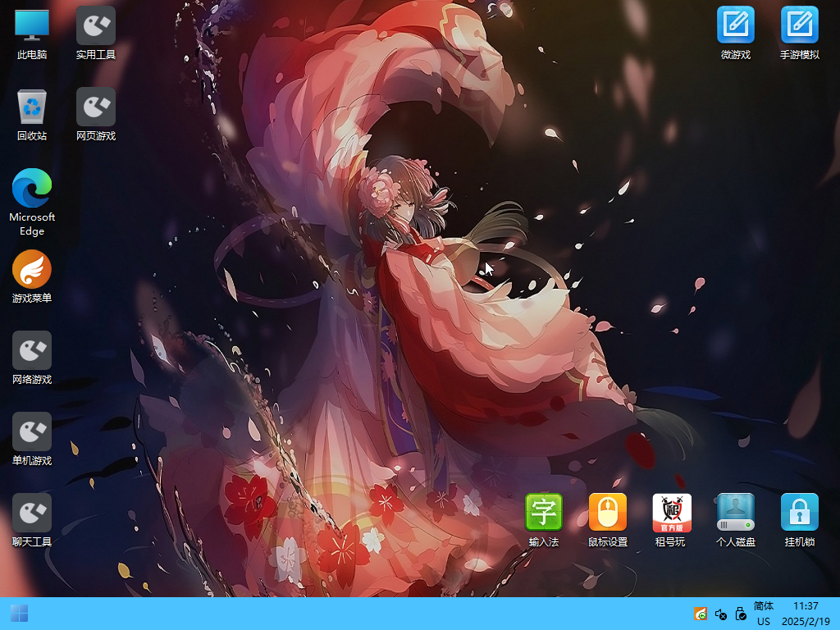The image size is (840, 630).
Task: Click the 简体 US input language indicator
Action: point(764,614)
